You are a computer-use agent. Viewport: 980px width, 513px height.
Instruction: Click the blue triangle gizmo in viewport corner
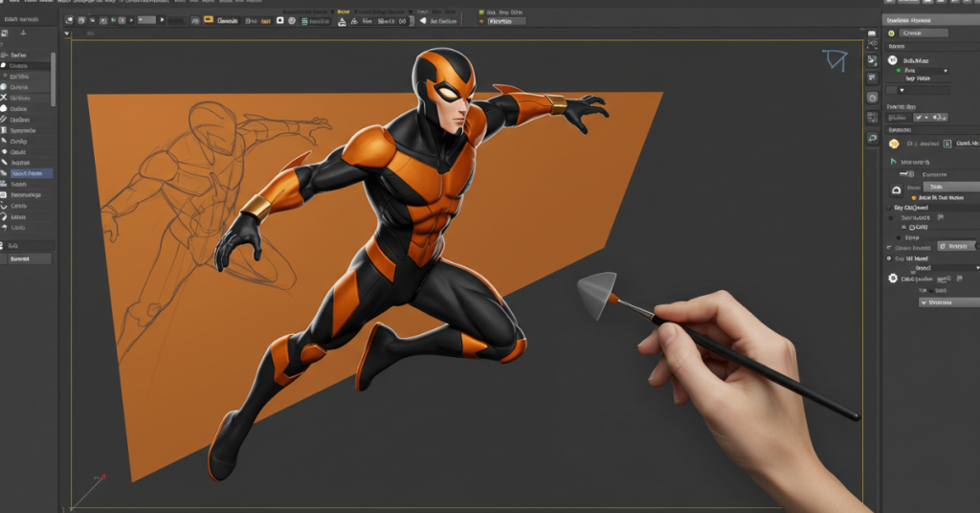point(835,60)
